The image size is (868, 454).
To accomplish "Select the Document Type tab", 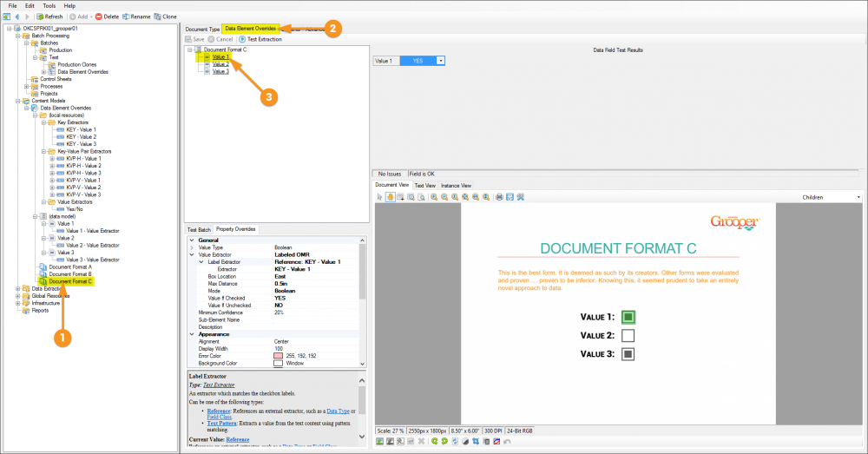I will click(202, 29).
